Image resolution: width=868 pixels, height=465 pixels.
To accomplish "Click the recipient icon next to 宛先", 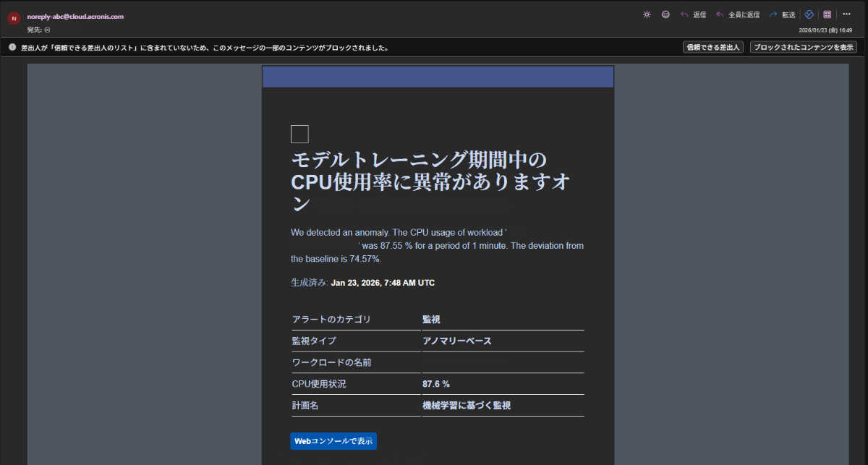I will [47, 30].
